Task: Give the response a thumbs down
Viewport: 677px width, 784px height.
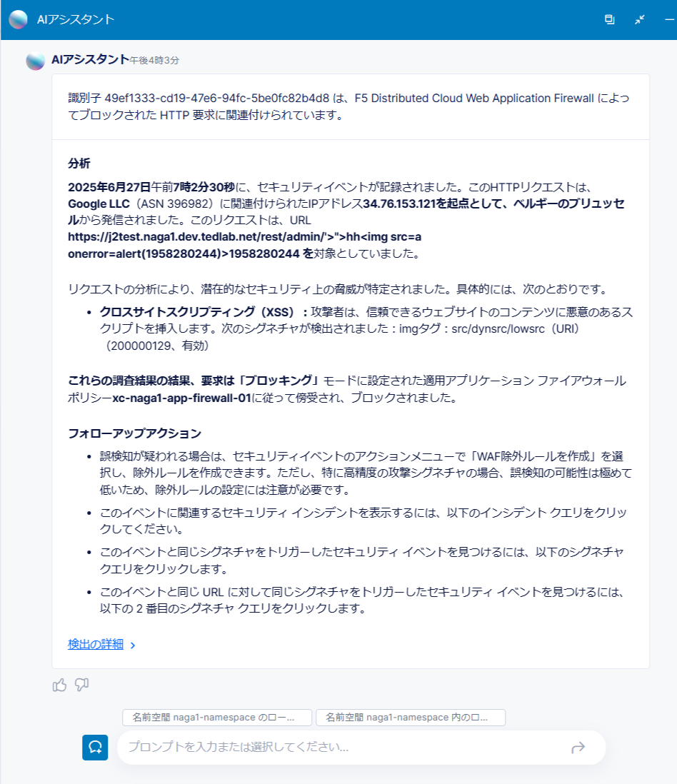Action: pyautogui.click(x=81, y=685)
